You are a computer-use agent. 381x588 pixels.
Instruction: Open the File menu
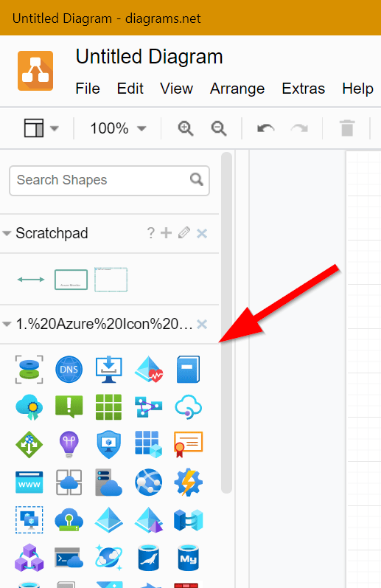tap(88, 89)
